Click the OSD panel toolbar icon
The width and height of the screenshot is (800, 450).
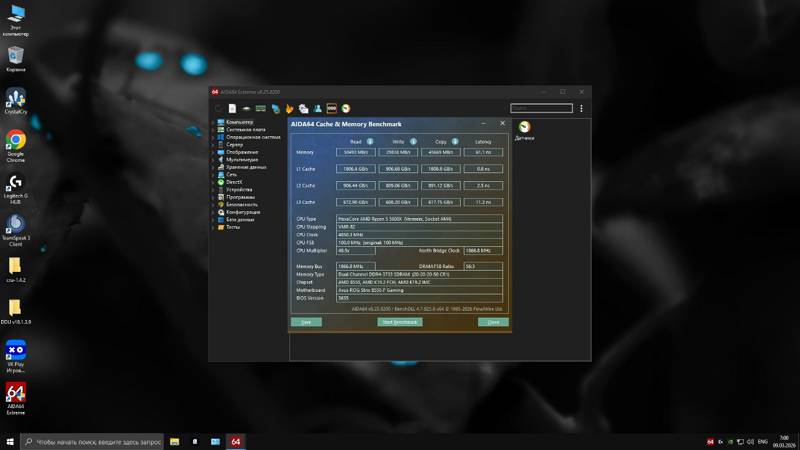click(332, 108)
